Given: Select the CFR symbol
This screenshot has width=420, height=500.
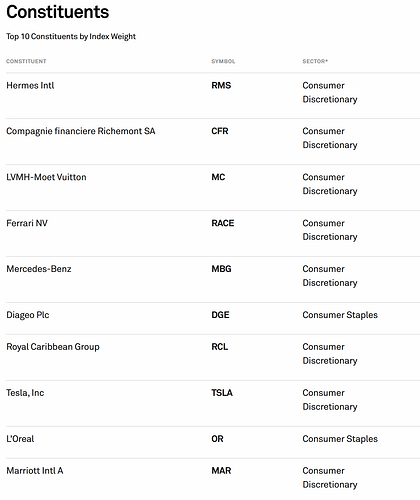Looking at the screenshot, I should point(220,131).
